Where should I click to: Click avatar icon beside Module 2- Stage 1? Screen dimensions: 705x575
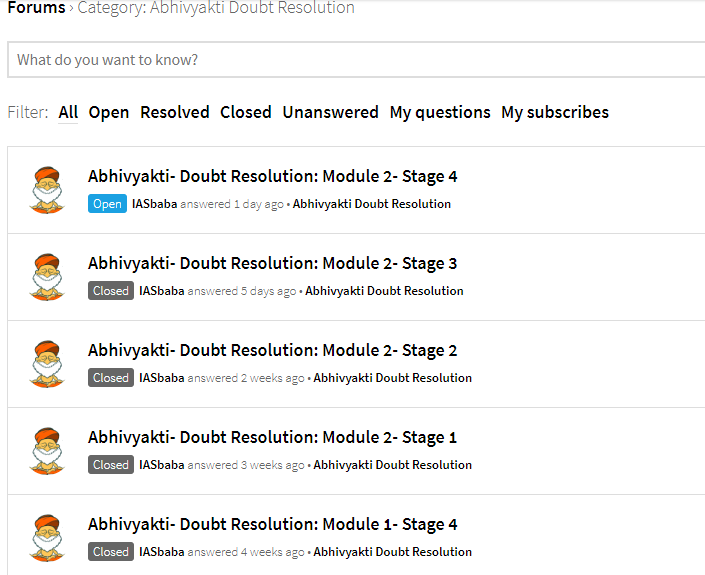tap(47, 451)
